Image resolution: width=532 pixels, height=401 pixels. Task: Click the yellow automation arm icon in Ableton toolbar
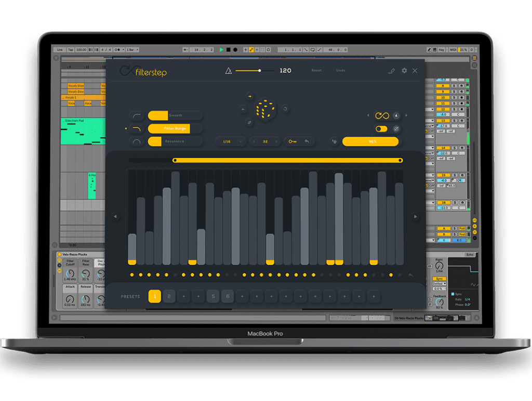pyautogui.click(x=251, y=49)
